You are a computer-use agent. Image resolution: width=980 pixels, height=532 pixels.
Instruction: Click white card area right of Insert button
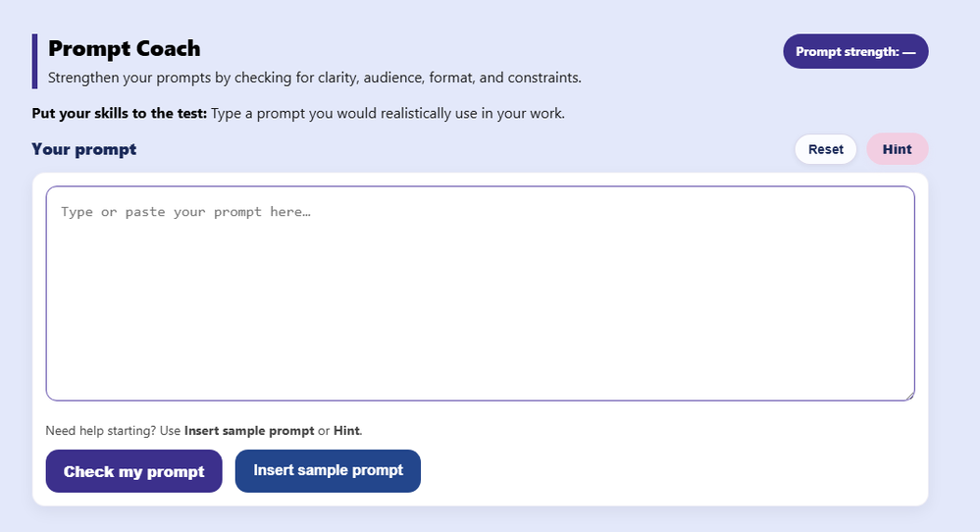click(x=667, y=471)
